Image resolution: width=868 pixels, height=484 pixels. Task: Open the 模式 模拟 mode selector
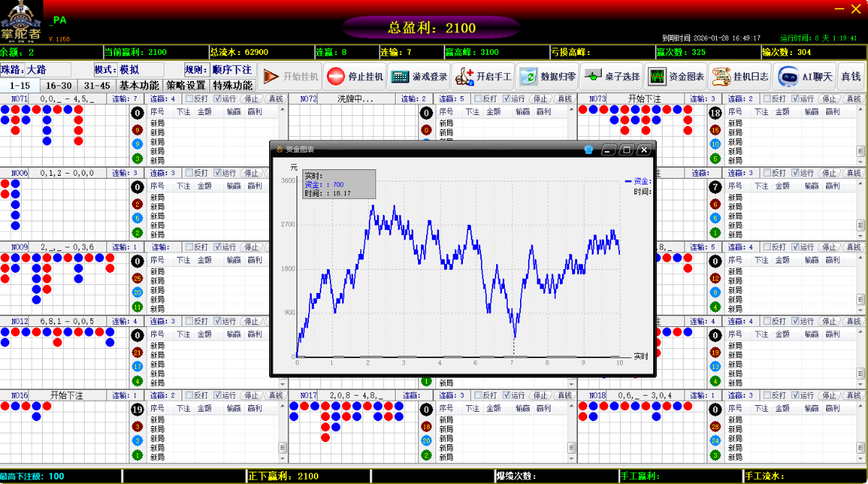pos(129,70)
